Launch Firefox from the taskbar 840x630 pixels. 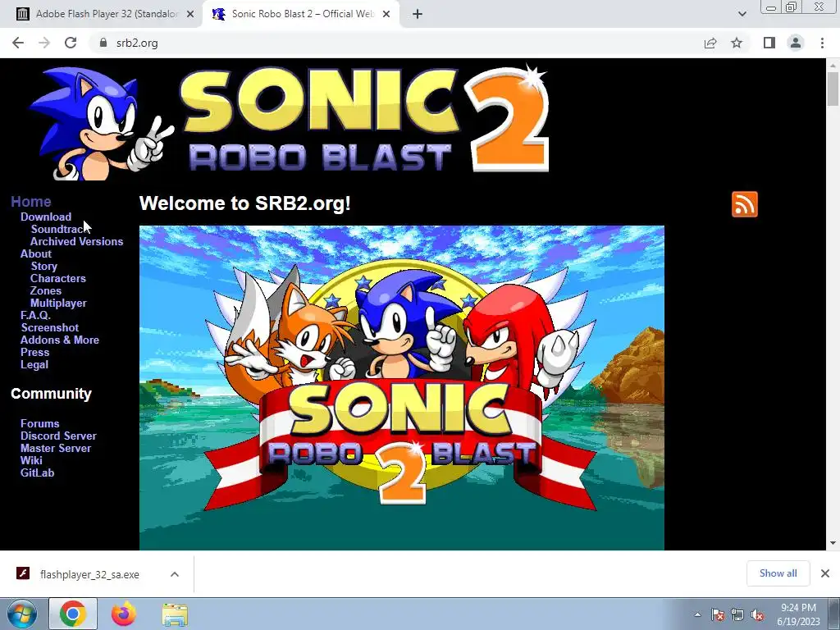124,614
